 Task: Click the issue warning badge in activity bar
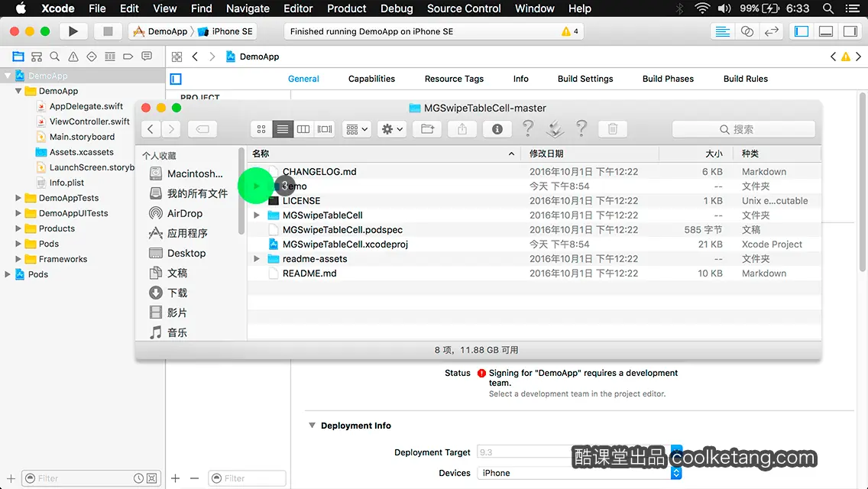tap(570, 31)
